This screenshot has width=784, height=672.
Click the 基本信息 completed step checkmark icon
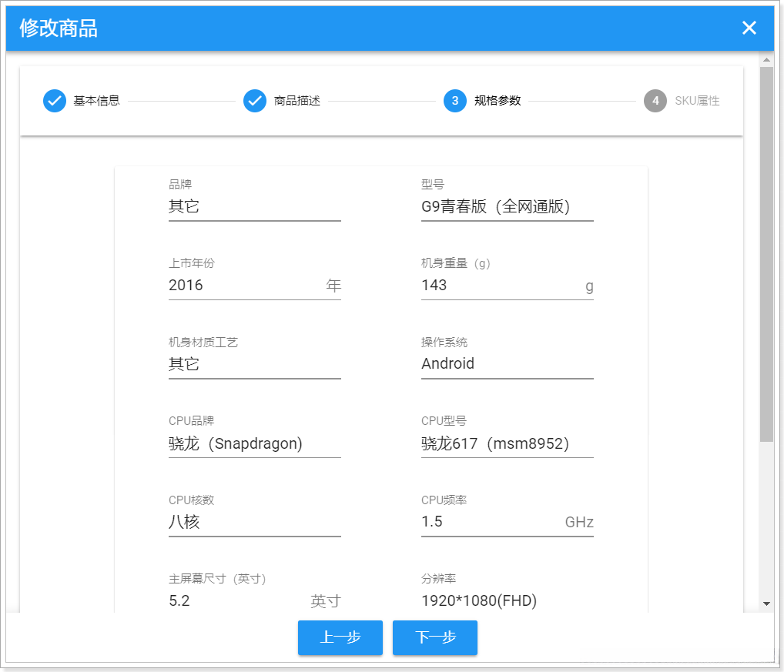point(54,100)
